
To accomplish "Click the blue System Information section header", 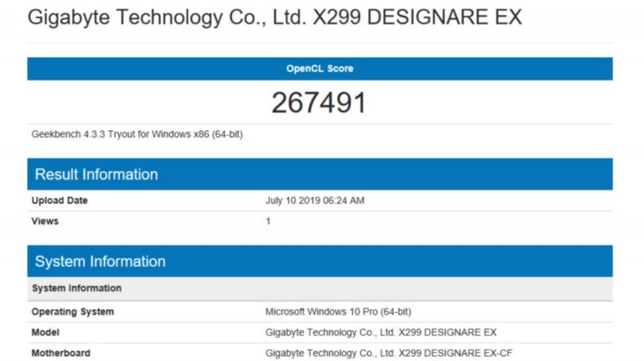I will (101, 261).
